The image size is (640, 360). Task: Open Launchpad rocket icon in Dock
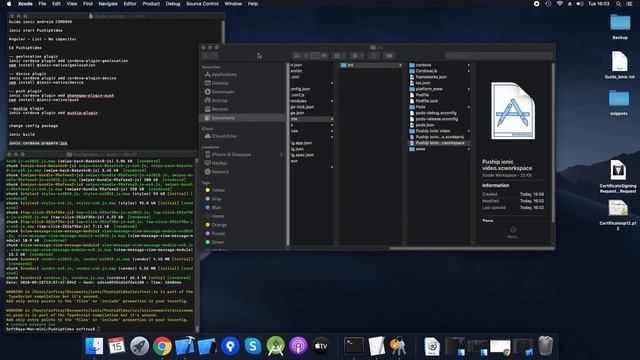coord(139,346)
